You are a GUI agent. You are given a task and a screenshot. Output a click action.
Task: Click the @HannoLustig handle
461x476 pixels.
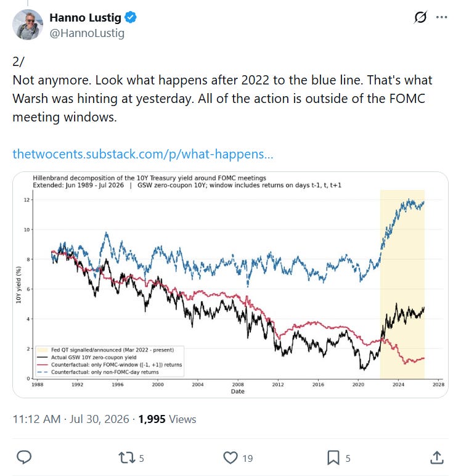[x=87, y=33]
